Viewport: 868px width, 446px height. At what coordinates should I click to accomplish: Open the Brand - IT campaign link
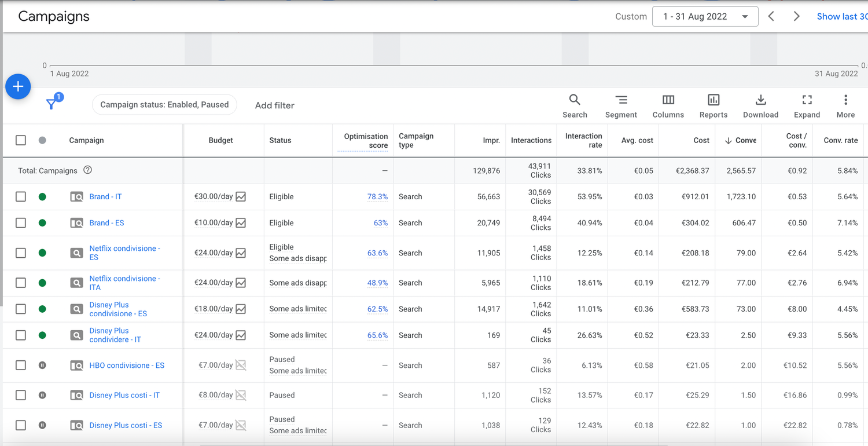(x=105, y=197)
